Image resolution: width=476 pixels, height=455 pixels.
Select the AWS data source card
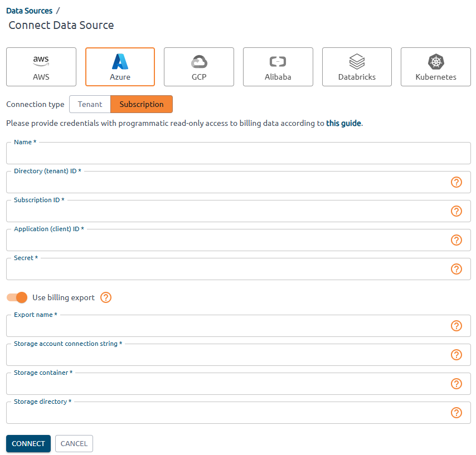click(x=41, y=67)
